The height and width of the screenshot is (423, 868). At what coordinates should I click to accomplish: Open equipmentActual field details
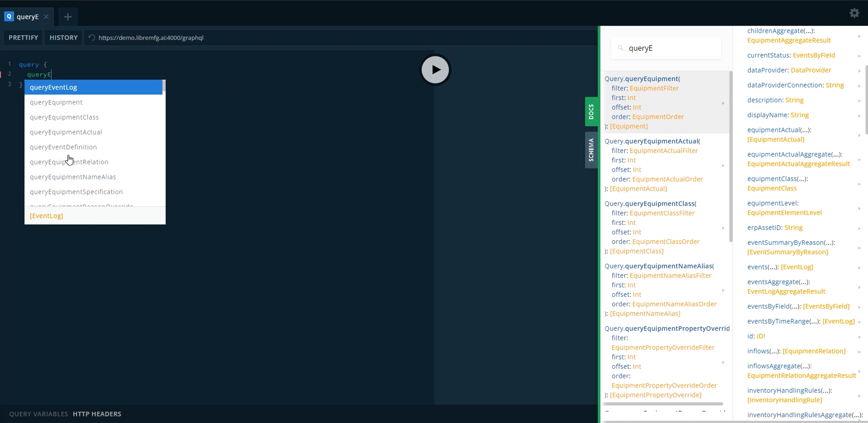[x=801, y=134]
